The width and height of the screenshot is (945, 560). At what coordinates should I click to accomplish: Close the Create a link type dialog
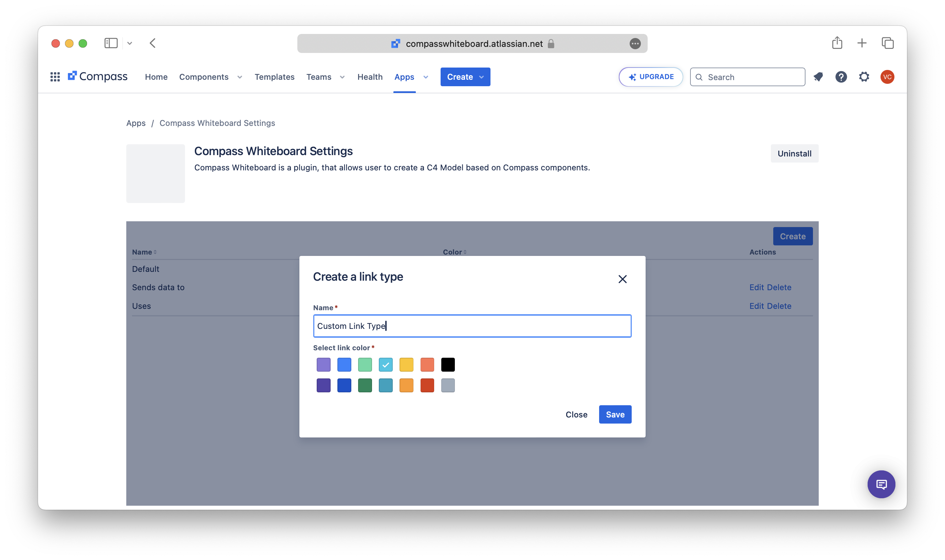[x=622, y=279]
